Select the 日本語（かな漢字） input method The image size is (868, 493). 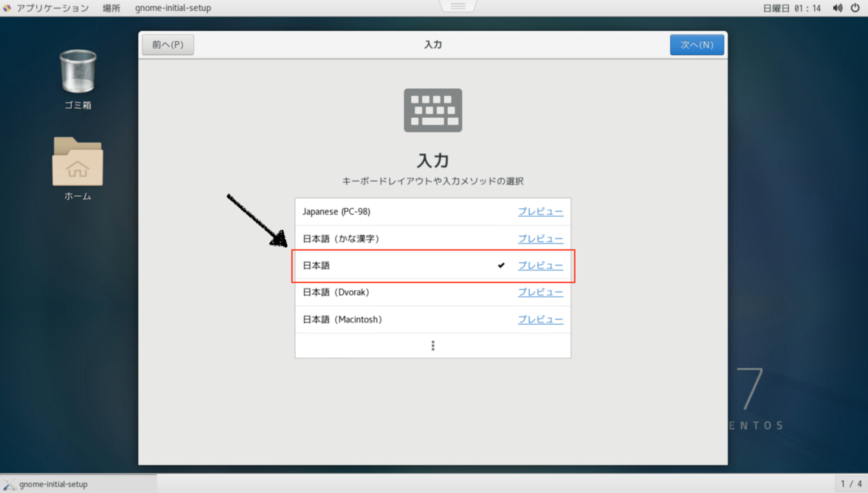(x=433, y=239)
